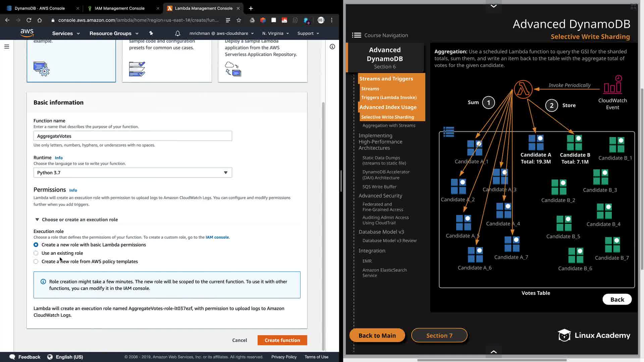
Task: Click the AWS logo home icon
Action: pos(27,33)
